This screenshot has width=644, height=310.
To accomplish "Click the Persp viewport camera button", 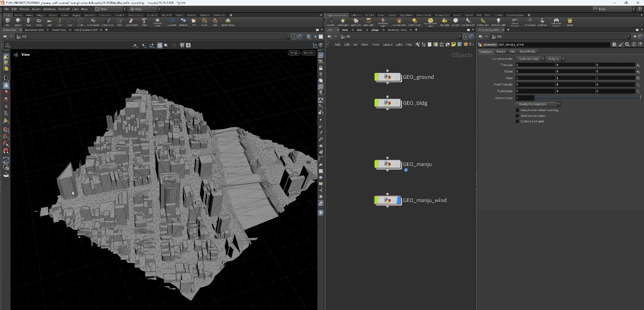I will [294, 53].
